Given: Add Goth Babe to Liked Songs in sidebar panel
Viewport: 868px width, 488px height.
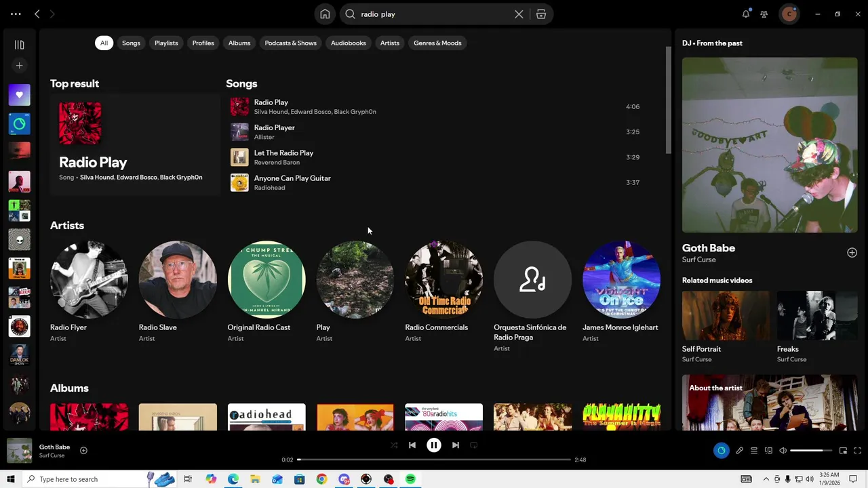Looking at the screenshot, I should [852, 253].
